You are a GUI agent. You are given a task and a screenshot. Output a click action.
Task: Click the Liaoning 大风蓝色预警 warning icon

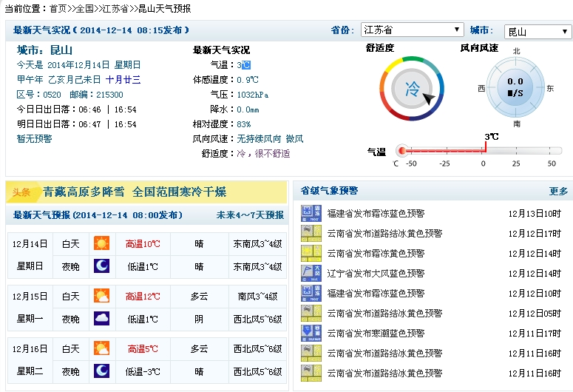pos(311,273)
